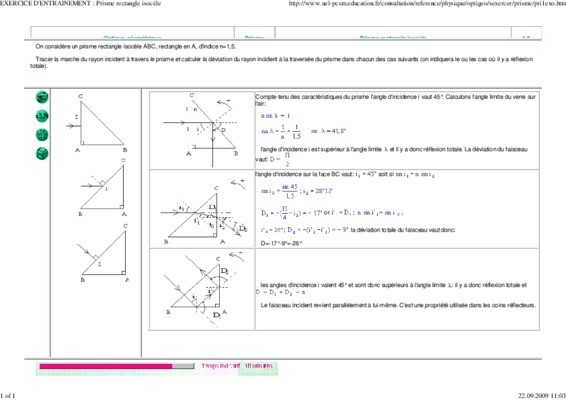This screenshot has width=566, height=400.
Task: Click the first green round sidebar icon
Action: (42, 97)
